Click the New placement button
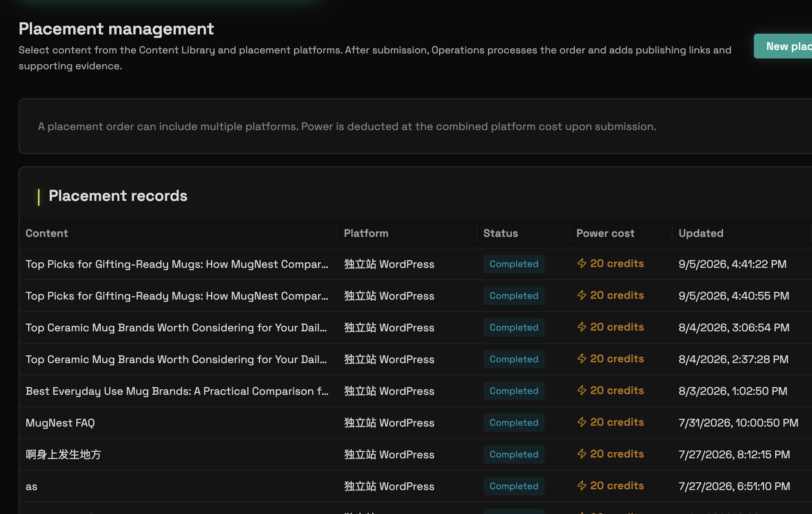812x514 pixels. point(783,46)
